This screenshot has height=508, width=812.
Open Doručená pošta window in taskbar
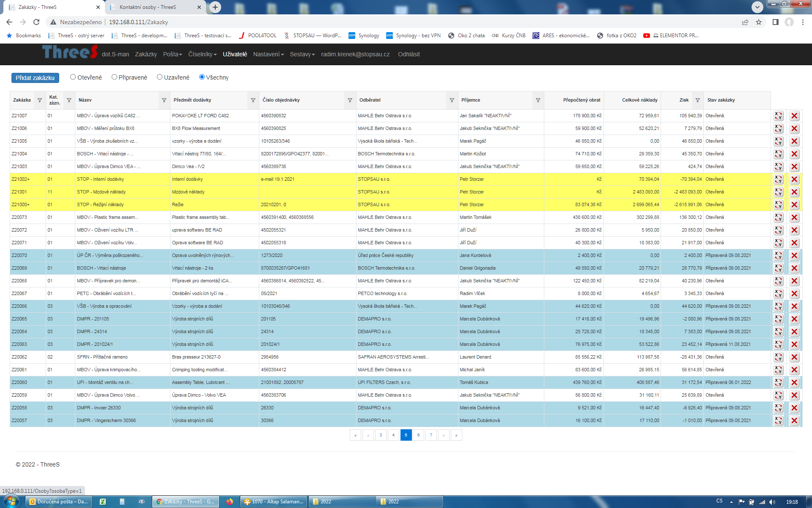[59, 502]
